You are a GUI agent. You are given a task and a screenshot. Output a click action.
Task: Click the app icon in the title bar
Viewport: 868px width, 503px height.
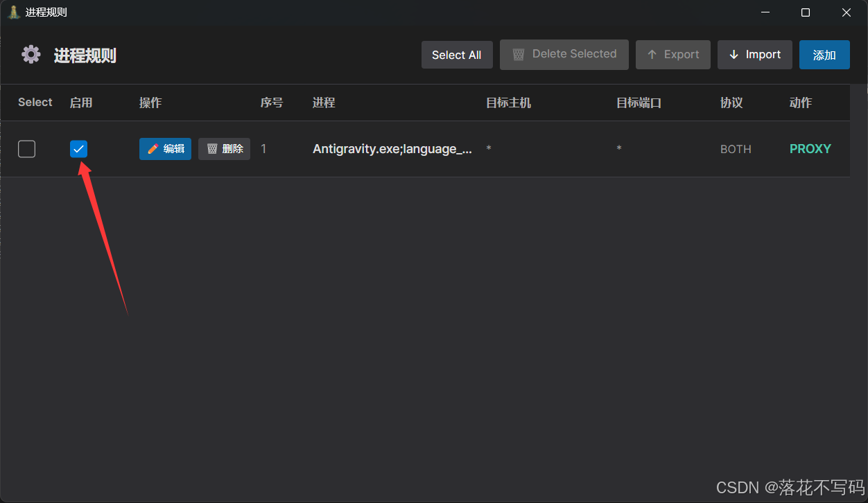point(13,12)
